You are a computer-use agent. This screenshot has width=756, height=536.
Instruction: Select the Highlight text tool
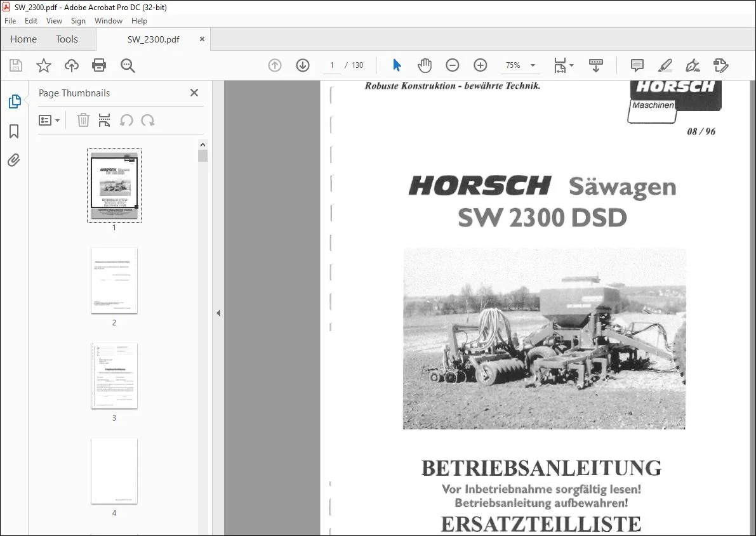point(665,65)
